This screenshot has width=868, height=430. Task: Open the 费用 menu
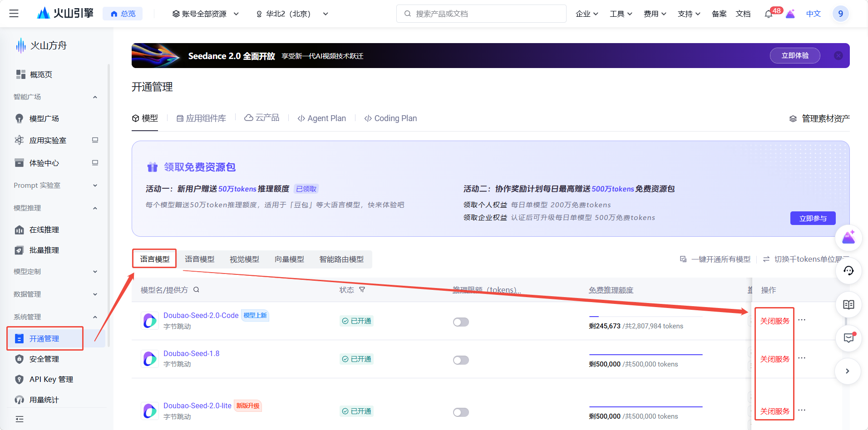coord(655,14)
